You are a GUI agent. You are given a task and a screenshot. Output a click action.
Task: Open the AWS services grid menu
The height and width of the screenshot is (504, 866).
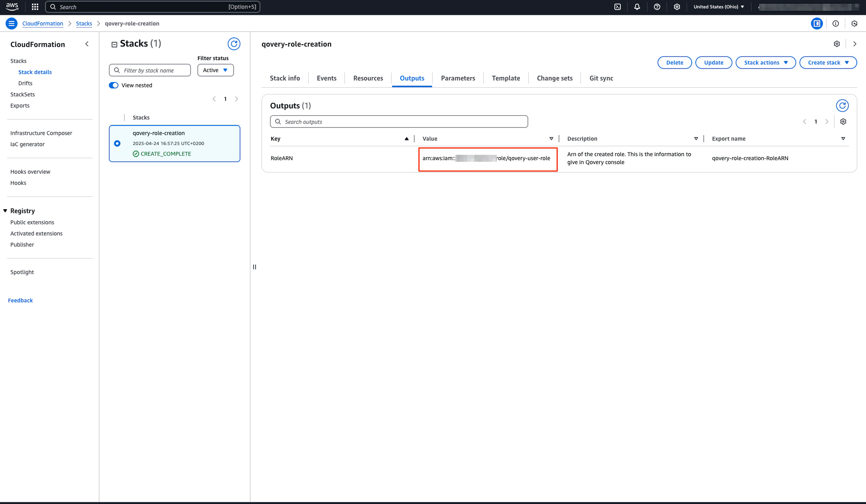35,7
